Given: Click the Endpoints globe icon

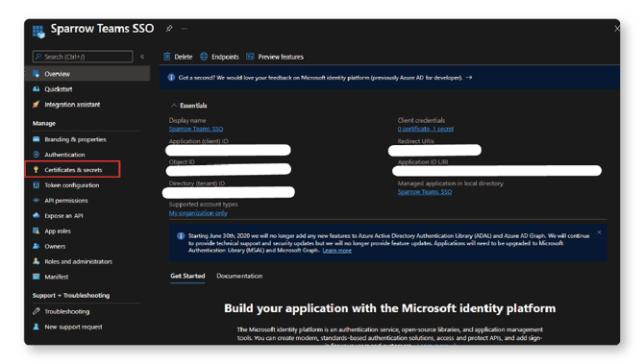Looking at the screenshot, I should (204, 57).
